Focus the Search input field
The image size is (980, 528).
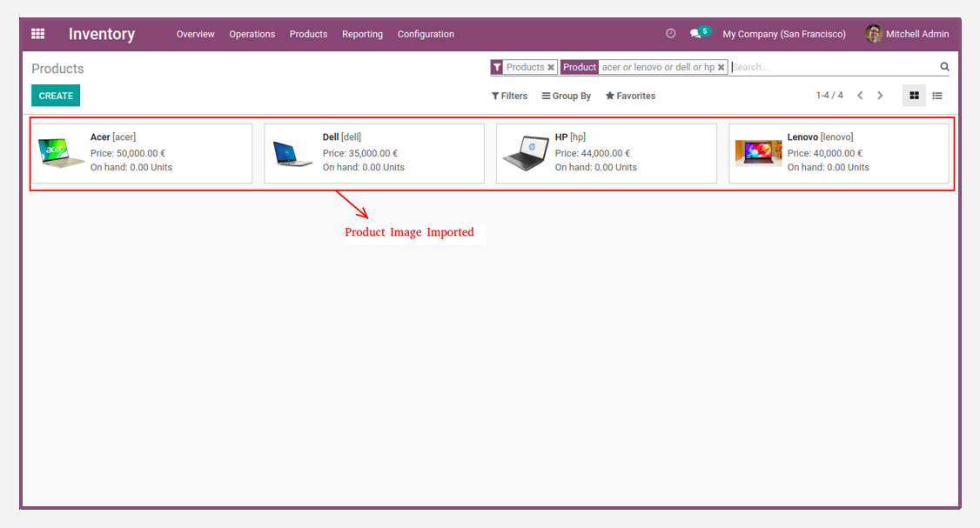pyautogui.click(x=835, y=67)
